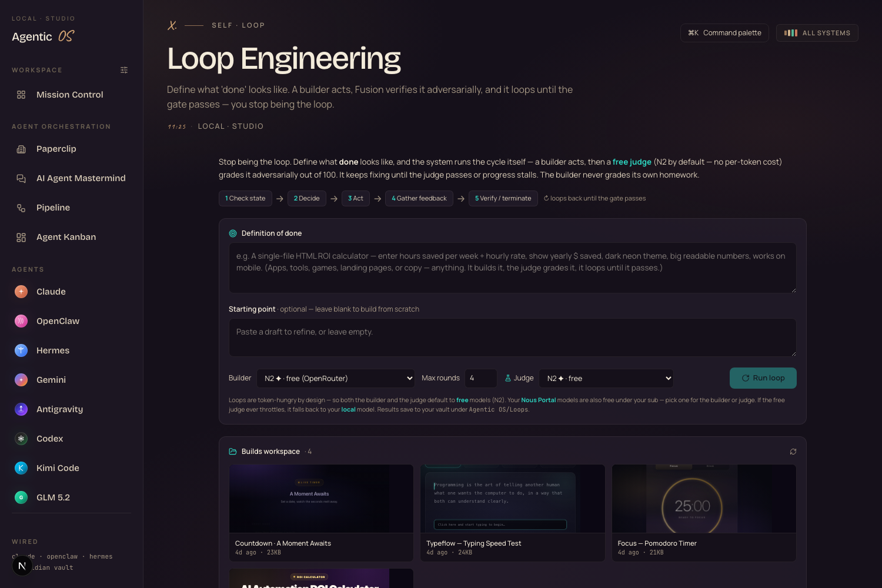Click the 'Agentic OS/Loops' vault path text
The image size is (882, 588).
(x=499, y=410)
